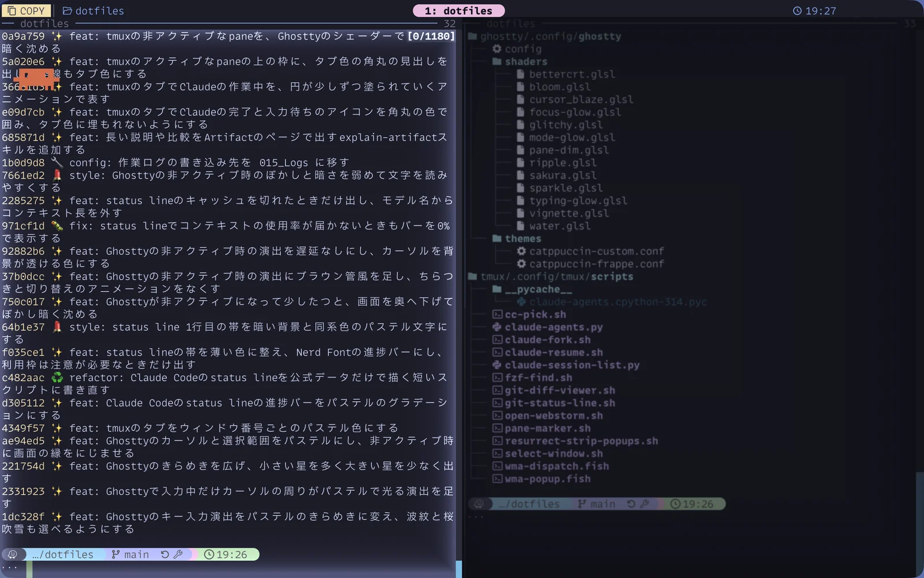
Task: Collapse the shaders folder
Action: click(497, 61)
